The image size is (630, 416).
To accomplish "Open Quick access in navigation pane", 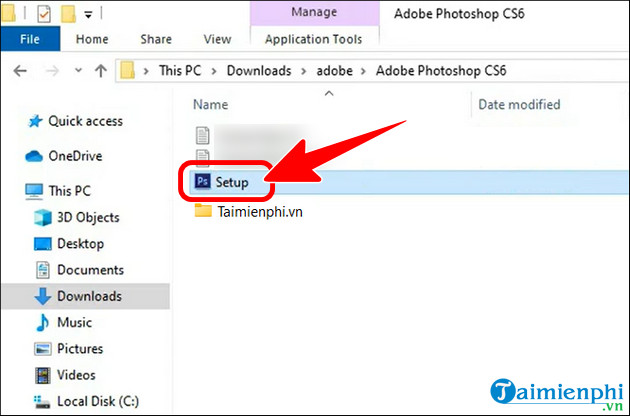I will [86, 121].
